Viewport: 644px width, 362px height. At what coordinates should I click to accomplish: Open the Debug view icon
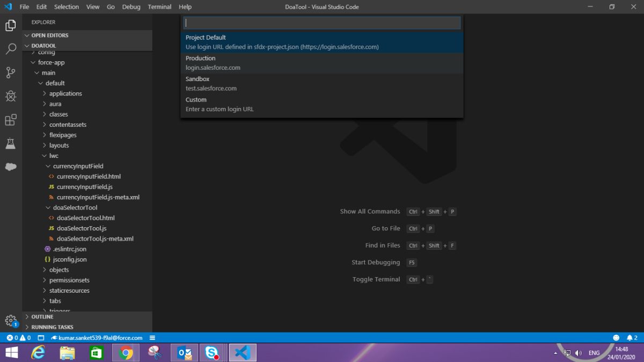[11, 96]
